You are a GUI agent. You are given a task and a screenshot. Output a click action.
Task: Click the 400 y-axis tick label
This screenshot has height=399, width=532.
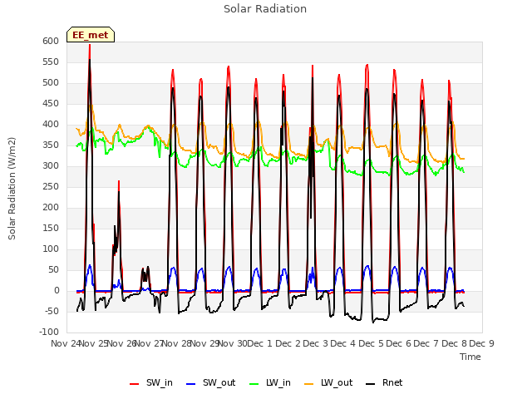point(51,124)
